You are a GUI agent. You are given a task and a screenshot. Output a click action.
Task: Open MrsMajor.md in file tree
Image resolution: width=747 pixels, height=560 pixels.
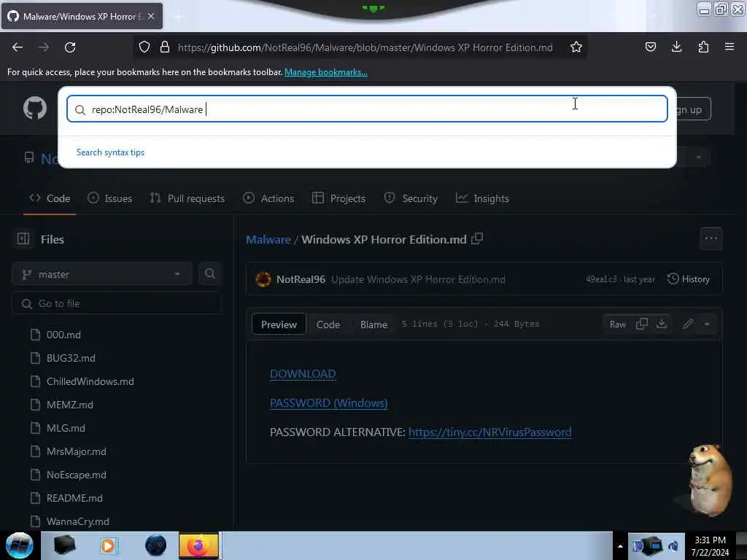click(76, 451)
